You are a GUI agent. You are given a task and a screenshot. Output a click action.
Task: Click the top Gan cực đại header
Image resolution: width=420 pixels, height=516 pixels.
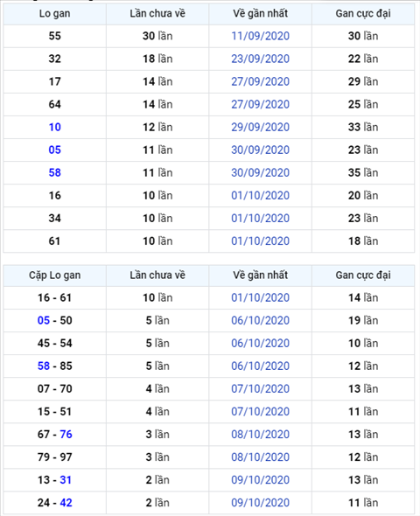(363, 13)
